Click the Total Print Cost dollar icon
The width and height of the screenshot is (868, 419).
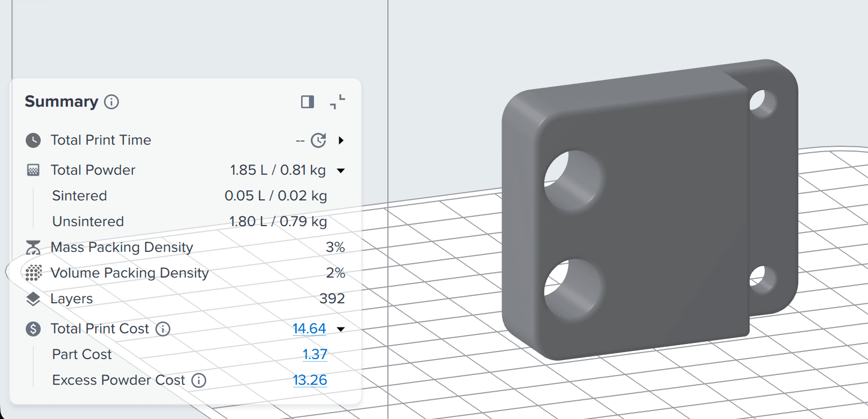(33, 329)
